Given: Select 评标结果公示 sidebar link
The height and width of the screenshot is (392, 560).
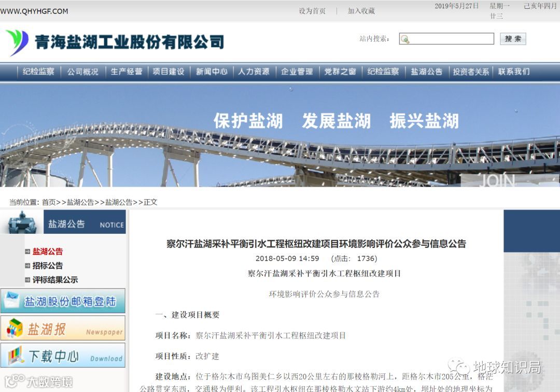Looking at the screenshot, I should click(x=55, y=280).
